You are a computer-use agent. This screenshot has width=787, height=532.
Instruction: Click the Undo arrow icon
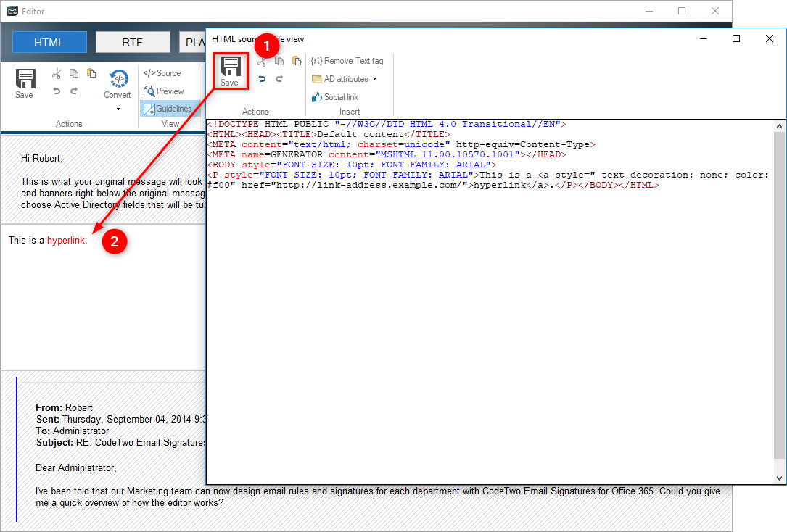(263, 77)
